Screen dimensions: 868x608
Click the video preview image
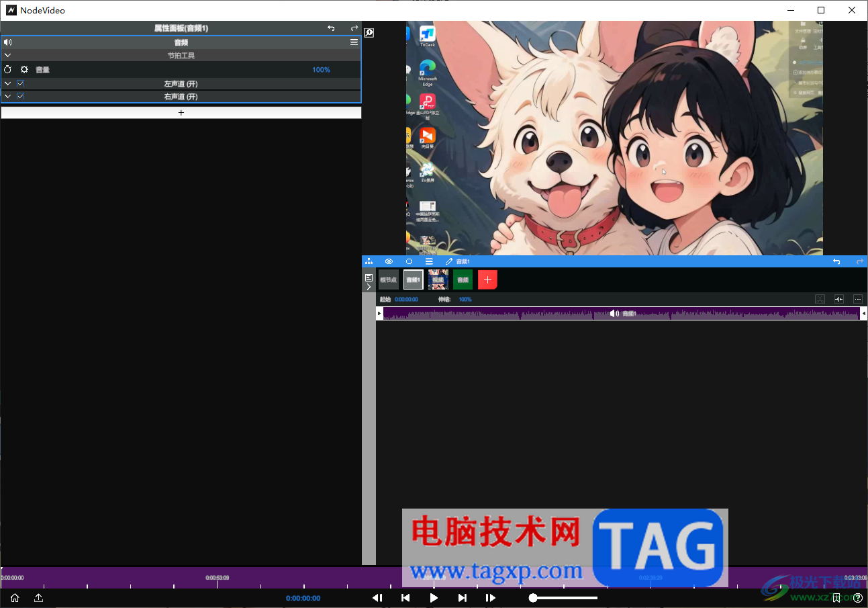pos(614,138)
